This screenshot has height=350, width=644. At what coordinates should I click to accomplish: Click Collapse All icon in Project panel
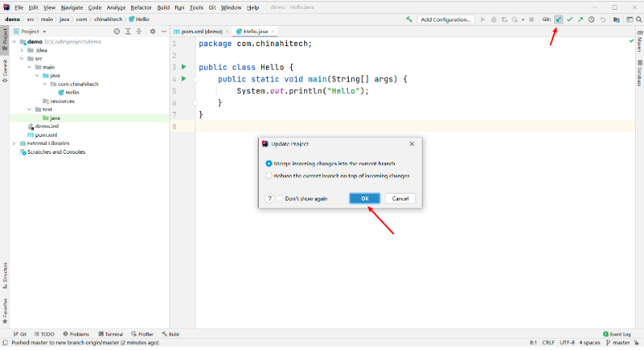[139, 31]
